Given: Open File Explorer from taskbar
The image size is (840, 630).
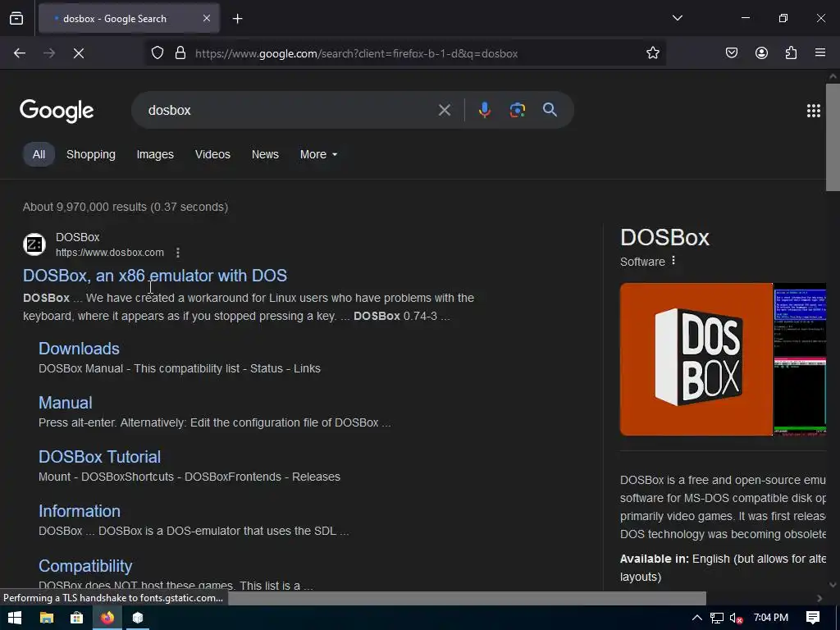Looking at the screenshot, I should coord(47,618).
